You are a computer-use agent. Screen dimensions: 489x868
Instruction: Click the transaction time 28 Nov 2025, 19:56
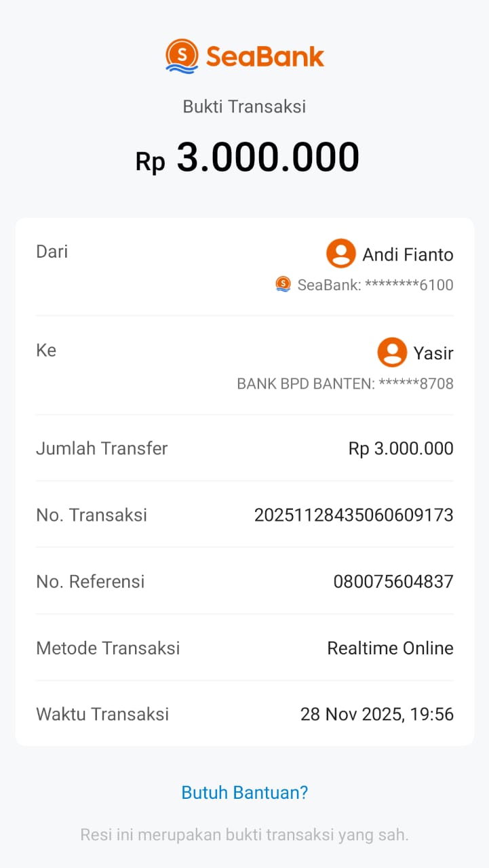(x=376, y=714)
